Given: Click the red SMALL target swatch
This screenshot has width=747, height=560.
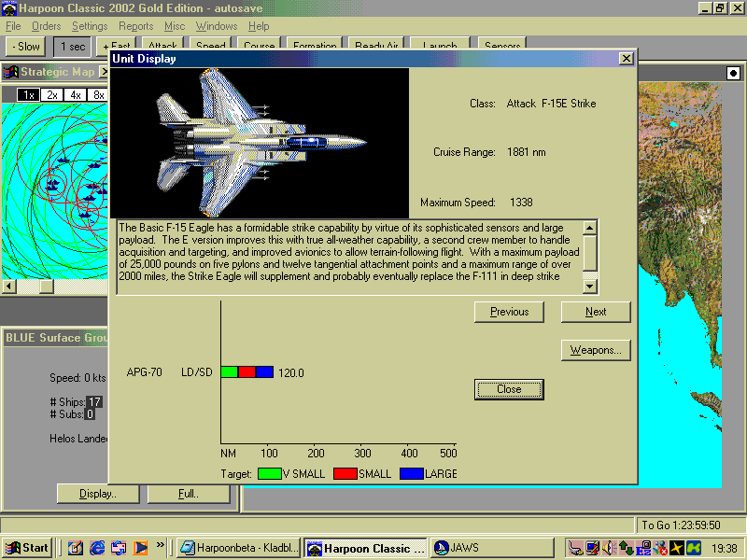Looking at the screenshot, I should [x=345, y=474].
